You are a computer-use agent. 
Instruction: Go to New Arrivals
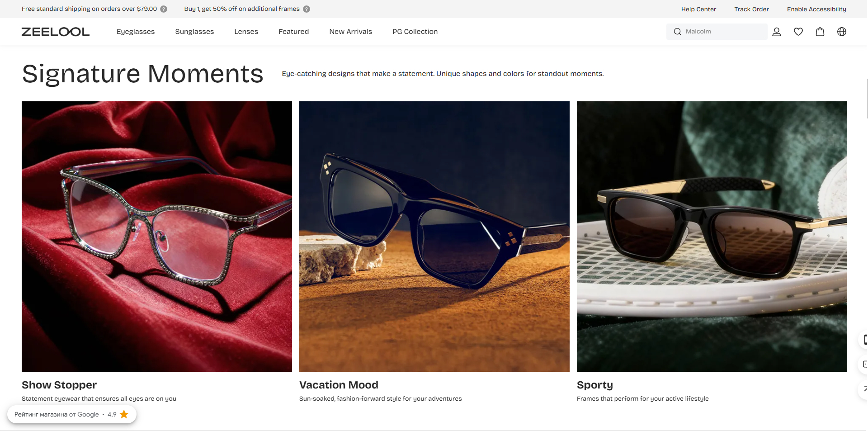coord(350,32)
